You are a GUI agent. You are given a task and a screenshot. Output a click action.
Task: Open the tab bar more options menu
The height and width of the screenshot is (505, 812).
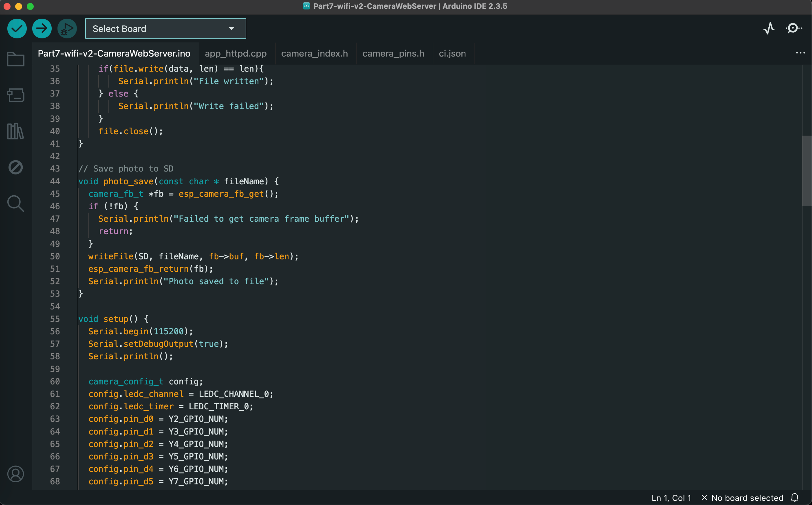pyautogui.click(x=800, y=53)
